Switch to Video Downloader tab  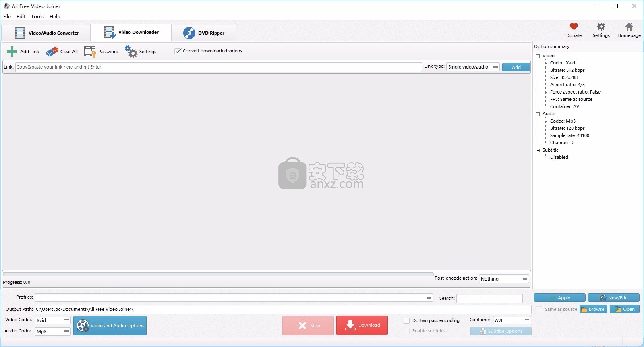point(131,32)
